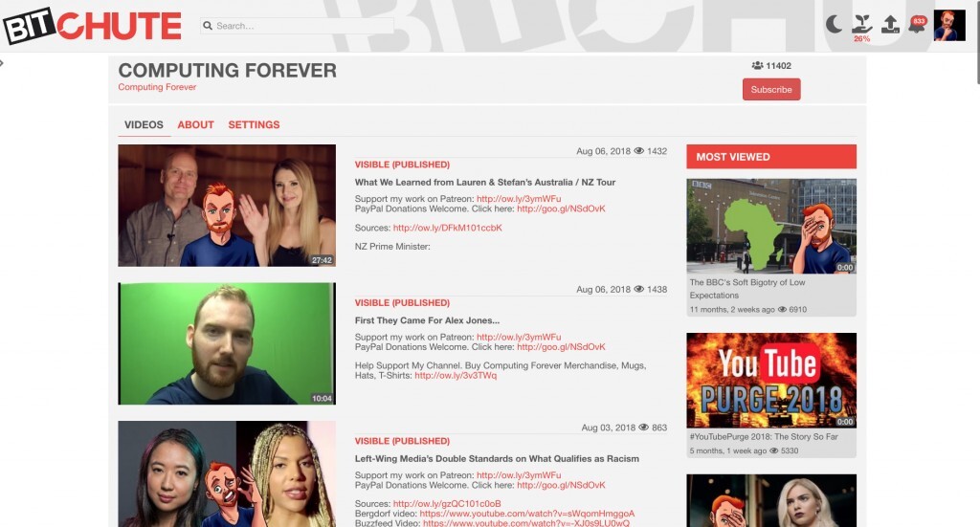Viewport: 980px width, 527px height.
Task: Click the Alex Jones video thumbnail
Action: pos(227,343)
